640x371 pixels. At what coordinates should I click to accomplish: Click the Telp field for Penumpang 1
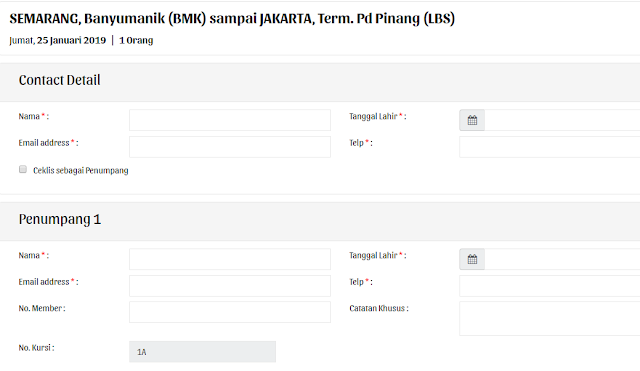(549, 286)
